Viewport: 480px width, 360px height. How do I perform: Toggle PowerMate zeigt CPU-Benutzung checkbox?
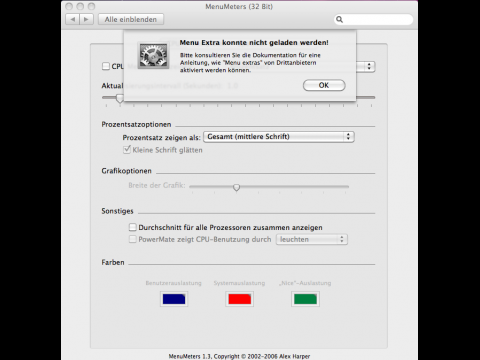pyautogui.click(x=133, y=239)
